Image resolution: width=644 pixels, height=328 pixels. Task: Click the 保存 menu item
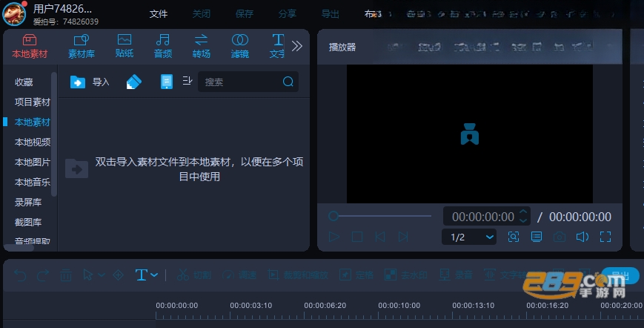pos(245,14)
